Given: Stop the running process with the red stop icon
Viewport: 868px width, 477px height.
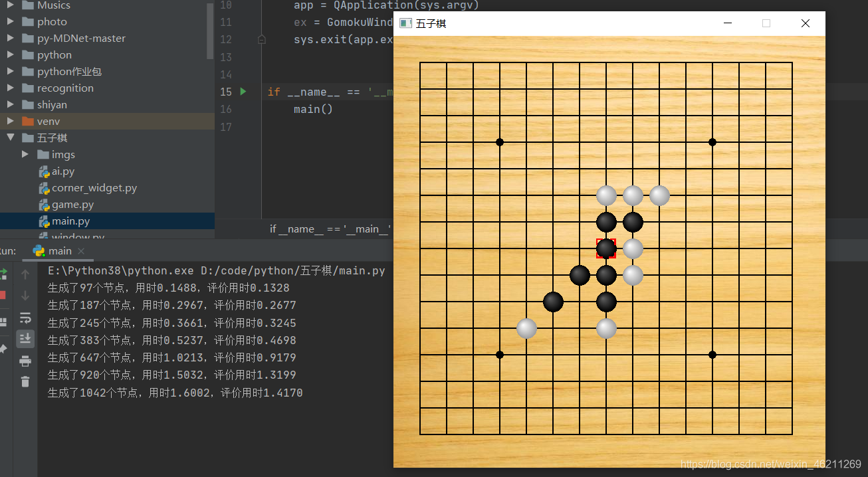Looking at the screenshot, I should pos(2,295).
